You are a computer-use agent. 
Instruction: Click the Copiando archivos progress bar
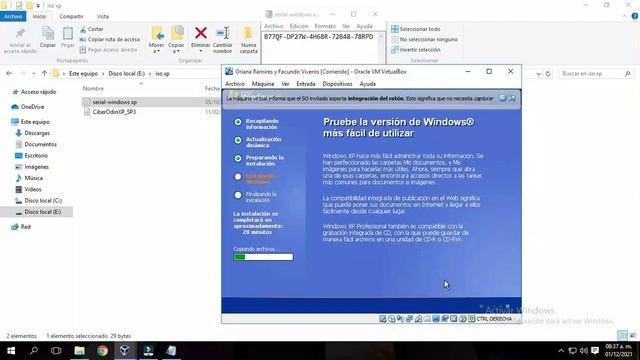(x=263, y=257)
